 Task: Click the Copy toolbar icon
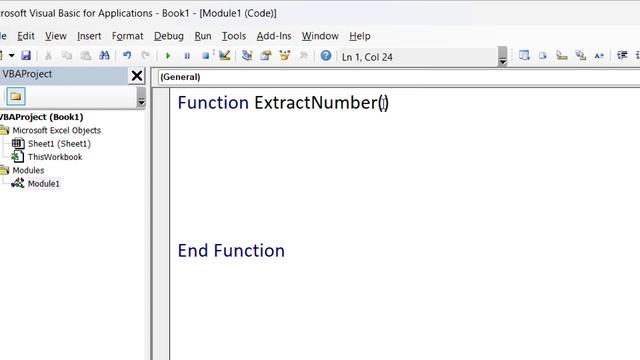[x=67, y=56]
